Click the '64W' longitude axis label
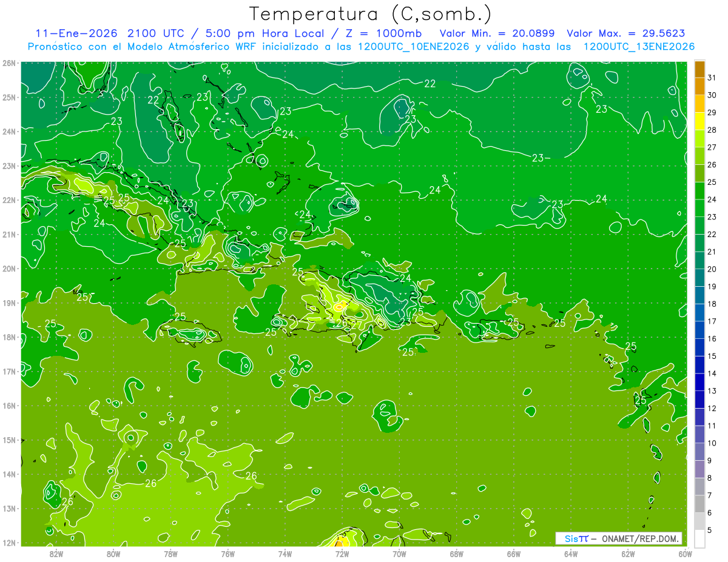 point(570,554)
